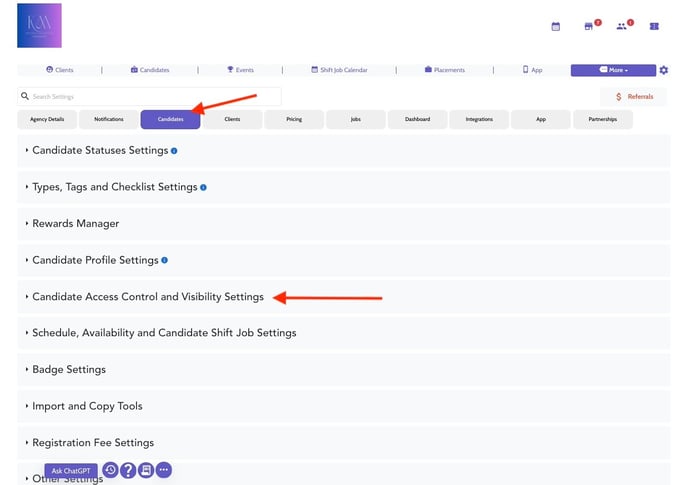
Task: Switch to the Agency Details tab
Action: [47, 119]
